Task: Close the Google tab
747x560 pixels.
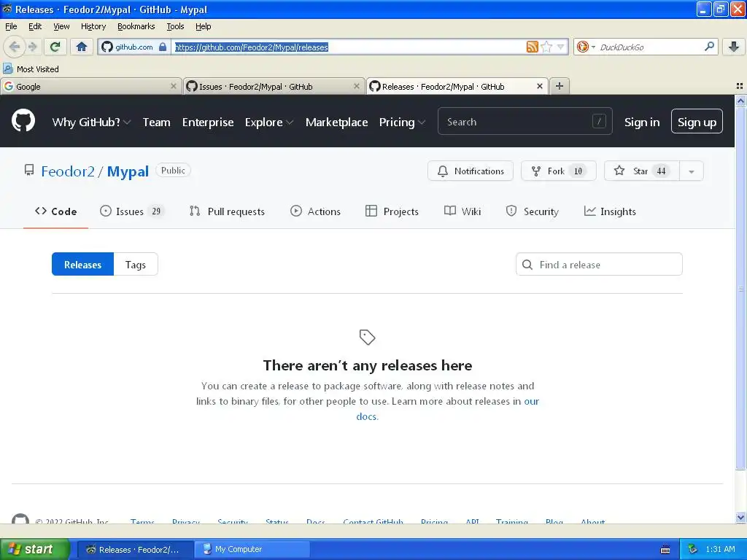Action: tap(174, 86)
